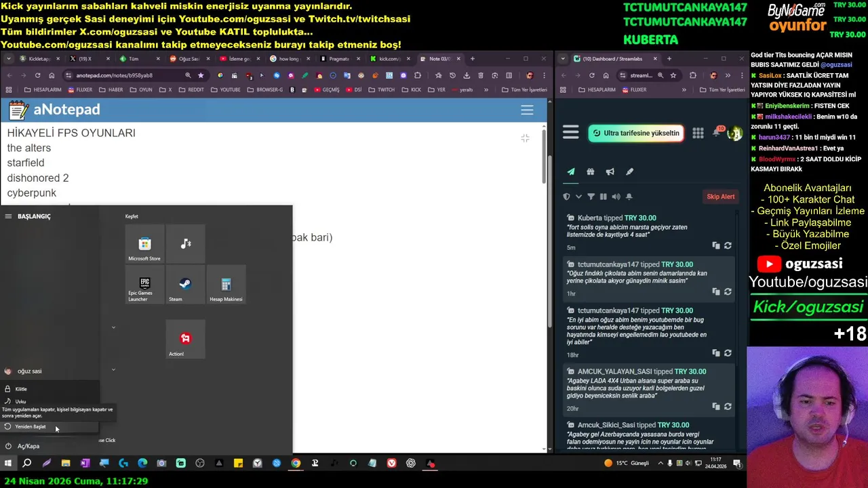
Task: Expand lower chevron in Start app list
Action: pos(113,369)
